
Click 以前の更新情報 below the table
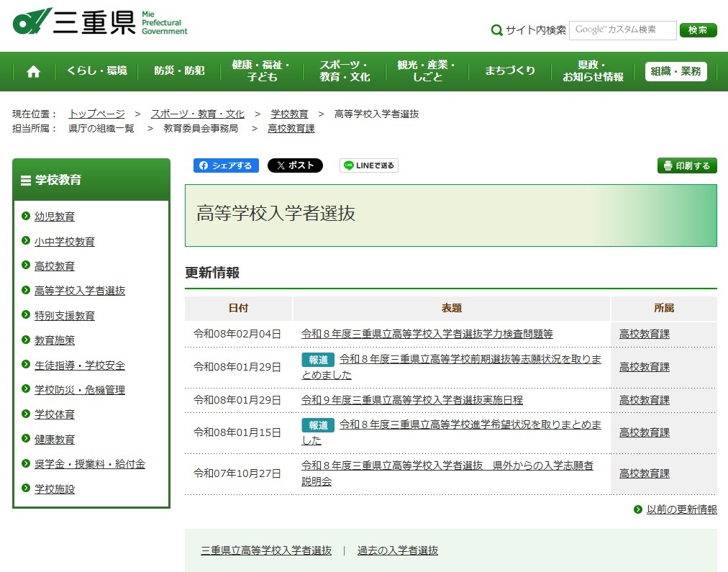(683, 509)
